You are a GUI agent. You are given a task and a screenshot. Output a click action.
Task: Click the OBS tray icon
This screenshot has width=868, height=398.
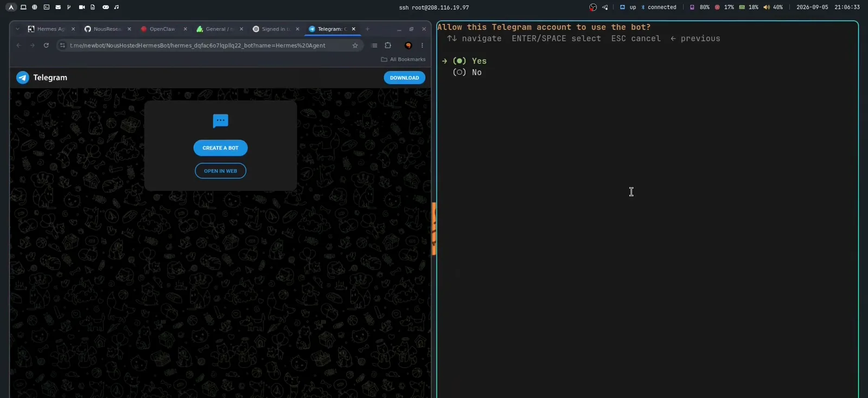click(x=593, y=7)
